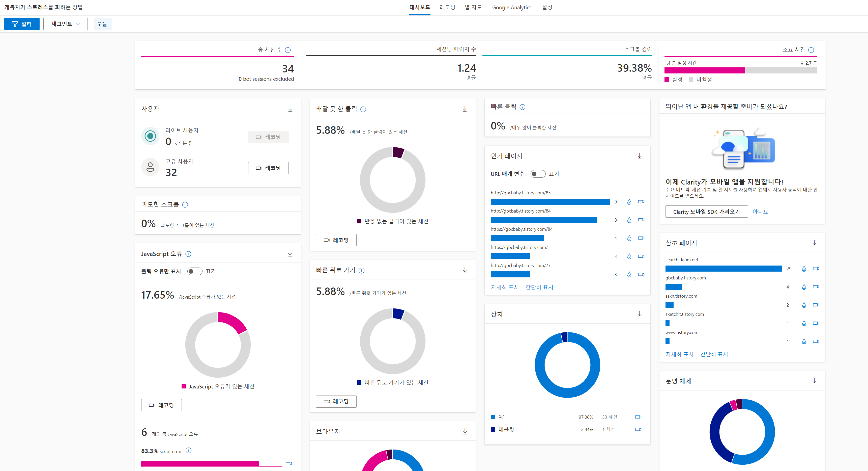Click recording icon for PC device row
The width and height of the screenshot is (868, 471).
(x=638, y=417)
